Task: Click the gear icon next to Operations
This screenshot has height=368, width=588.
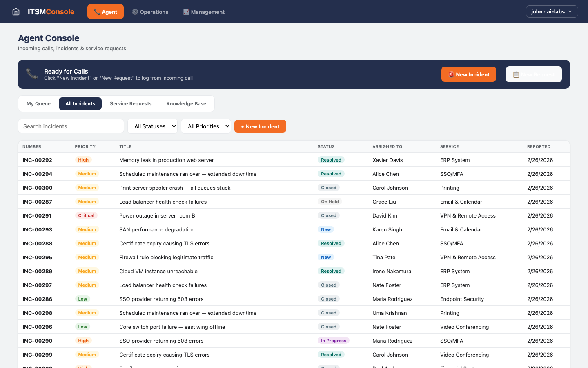Action: 135,12
